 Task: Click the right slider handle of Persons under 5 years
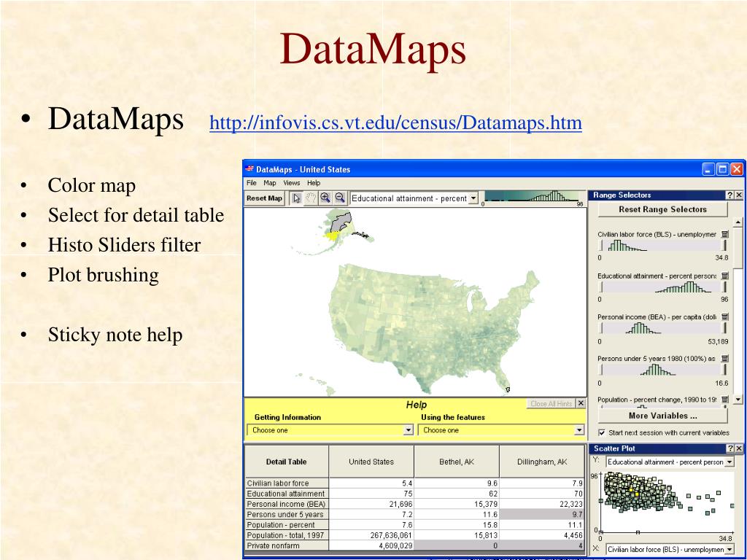coord(725,370)
